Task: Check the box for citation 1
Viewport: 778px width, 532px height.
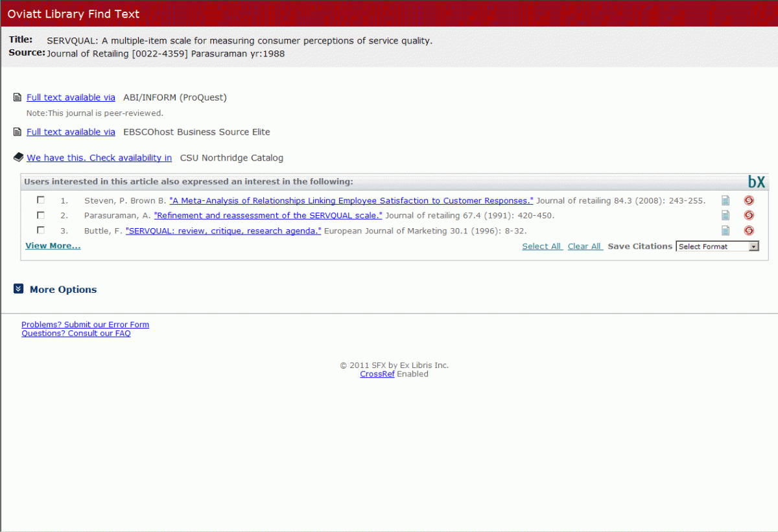Action: [x=41, y=200]
